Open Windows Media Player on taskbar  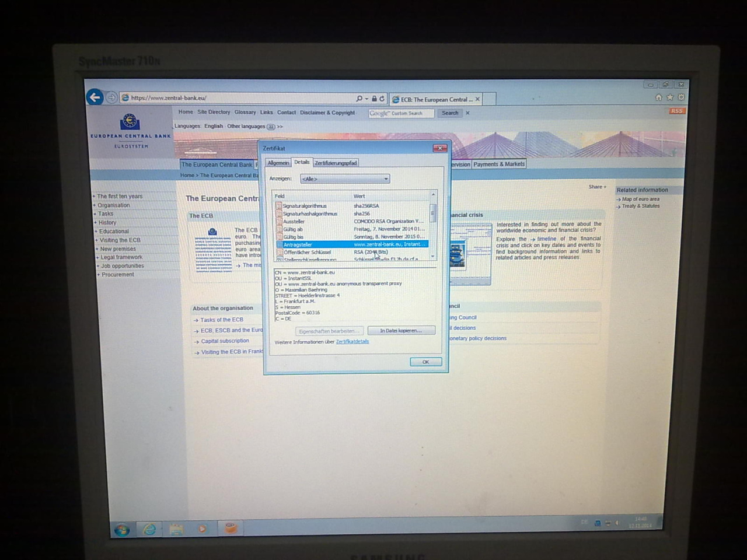pyautogui.click(x=202, y=528)
